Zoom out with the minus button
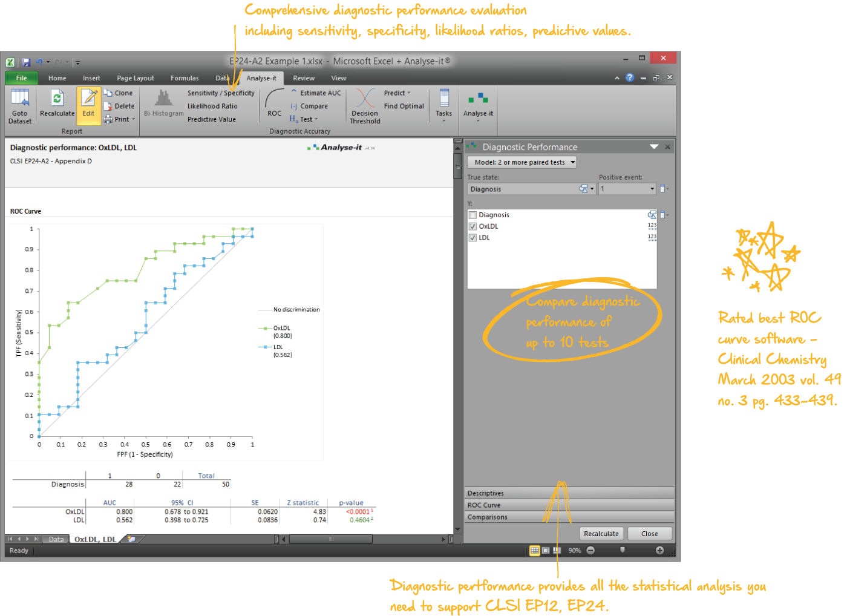The image size is (847, 616). (x=590, y=551)
